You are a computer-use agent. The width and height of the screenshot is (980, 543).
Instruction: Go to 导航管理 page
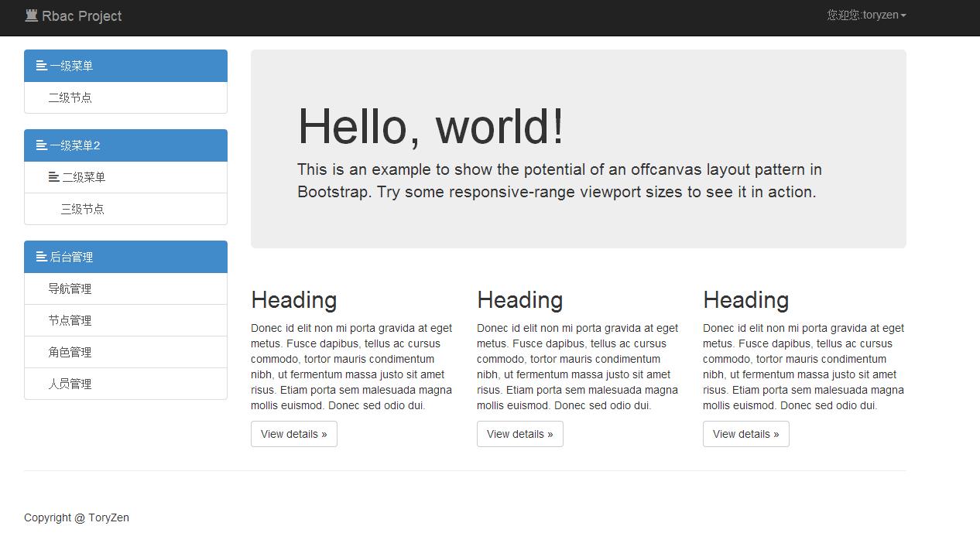(x=125, y=289)
